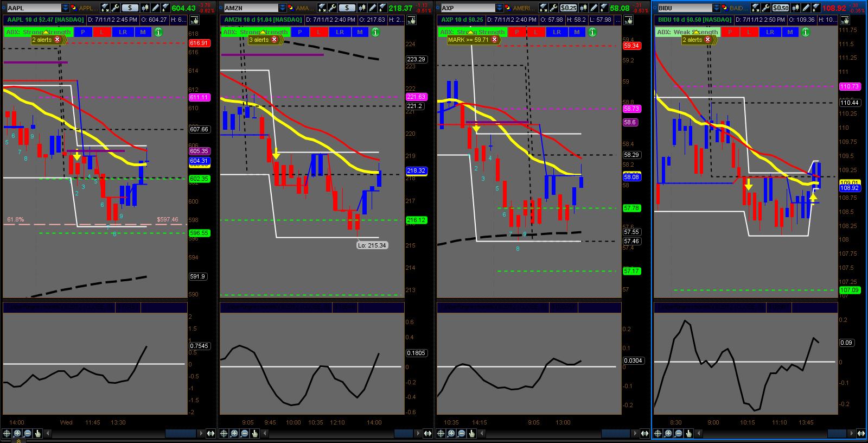Select the drawing pencil tool on AXP chart
This screenshot has height=443, width=868.
click(x=593, y=8)
